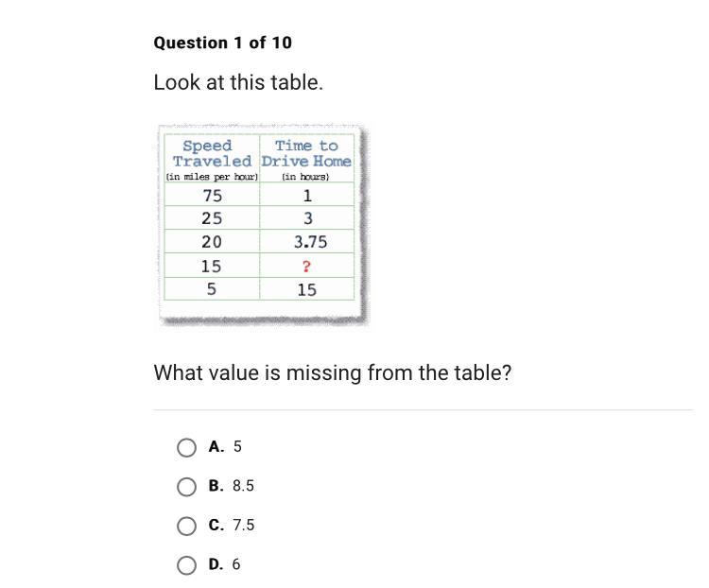The image size is (709, 588).
Task: Click the "Time to Drive Home" header
Action: point(306,153)
